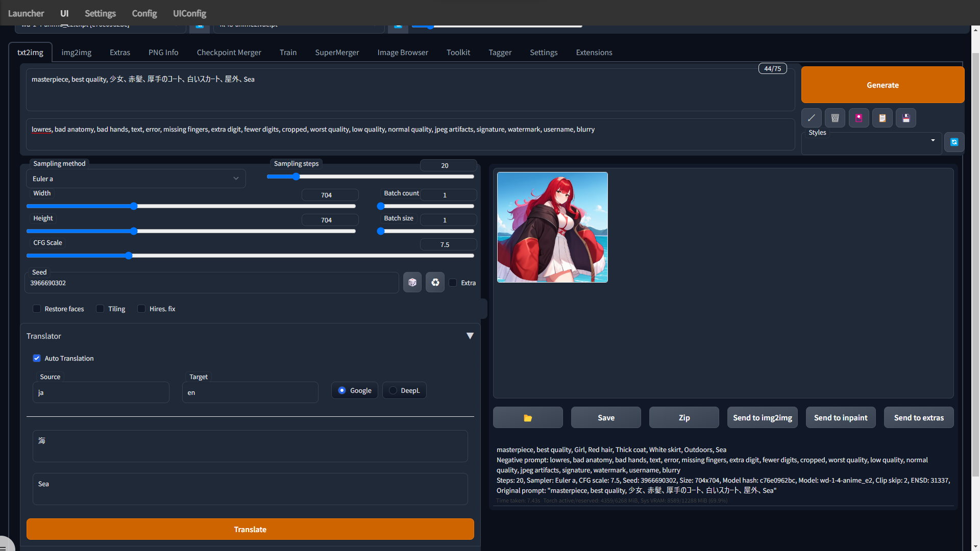Save style using the floppy disk icon
This screenshot has height=551, width=980.
(x=906, y=118)
